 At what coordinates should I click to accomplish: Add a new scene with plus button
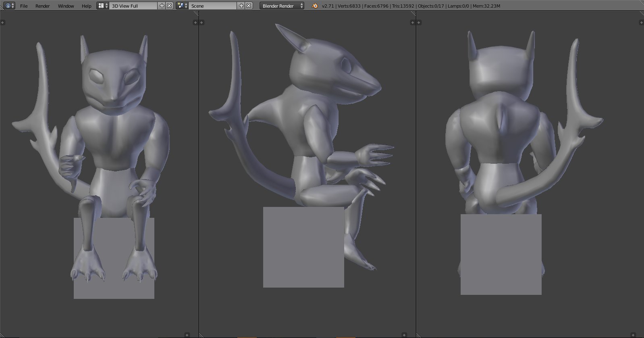point(241,6)
